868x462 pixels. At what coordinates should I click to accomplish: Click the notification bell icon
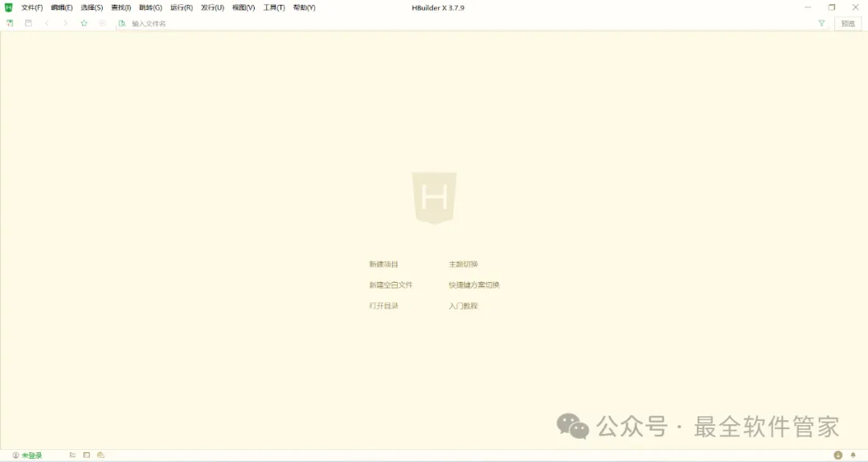tap(853, 456)
